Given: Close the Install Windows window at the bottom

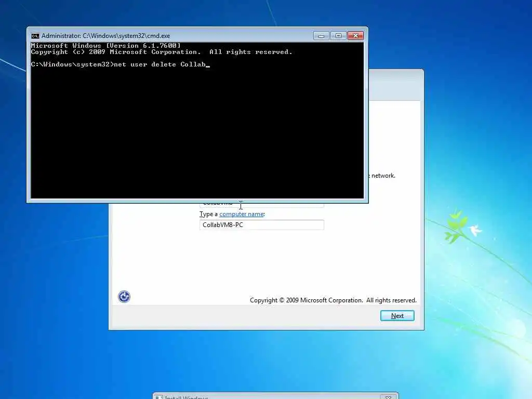Looking at the screenshot, I should pos(388,397).
